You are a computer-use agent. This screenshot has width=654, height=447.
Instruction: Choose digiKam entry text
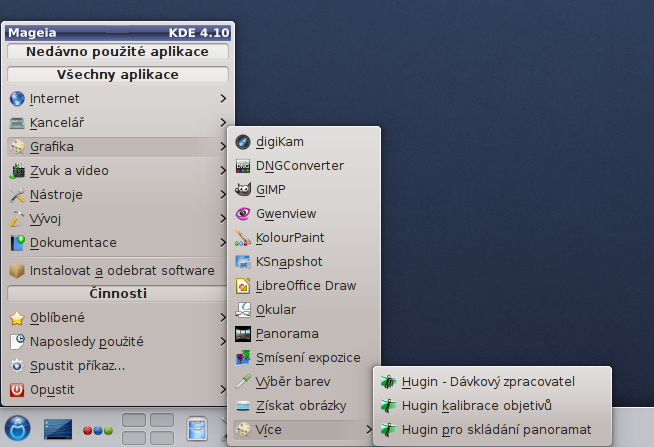(x=279, y=142)
